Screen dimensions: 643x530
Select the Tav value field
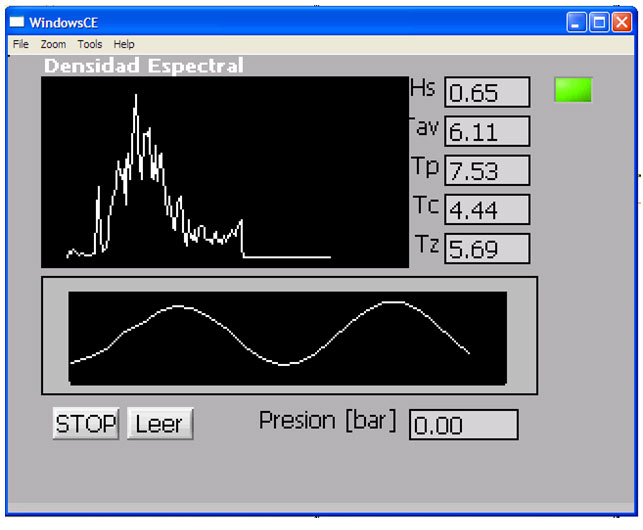click(487, 131)
